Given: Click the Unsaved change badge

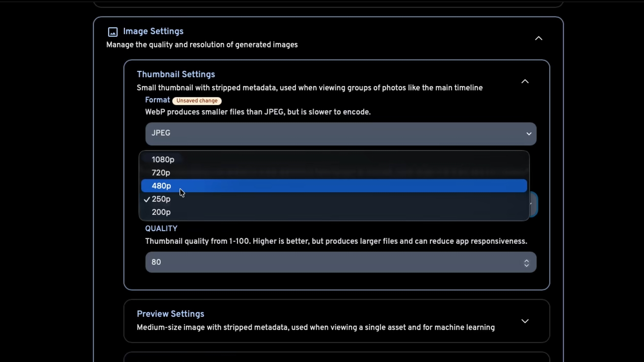Looking at the screenshot, I should (197, 101).
